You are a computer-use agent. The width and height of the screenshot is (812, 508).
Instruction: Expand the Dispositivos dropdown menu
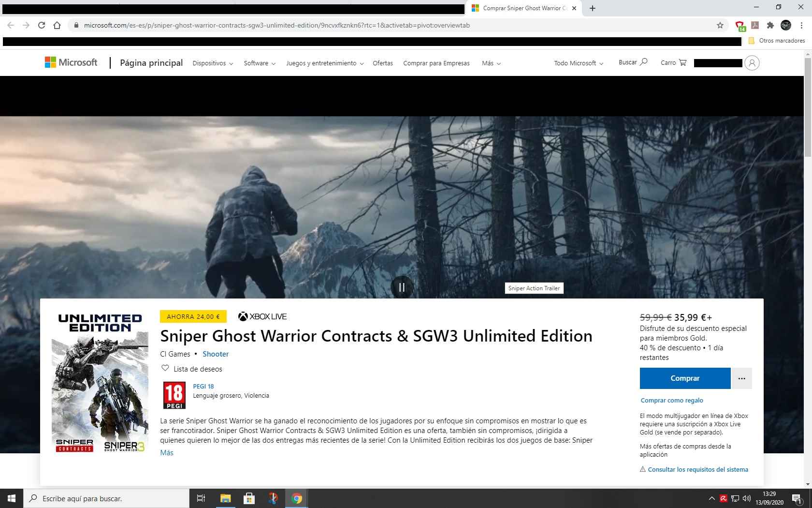click(213, 63)
